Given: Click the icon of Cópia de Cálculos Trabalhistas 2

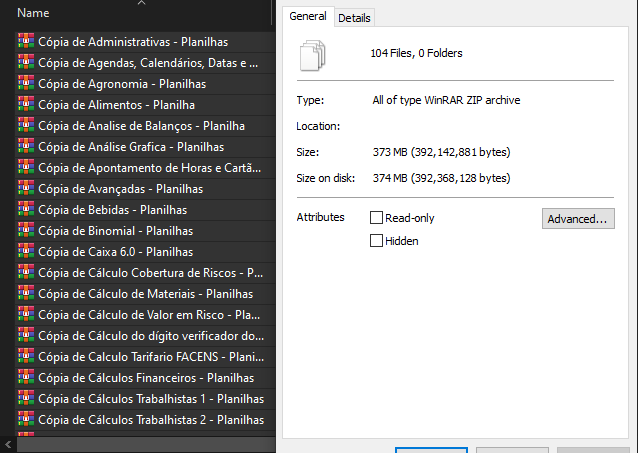Looking at the screenshot, I should point(26,419).
